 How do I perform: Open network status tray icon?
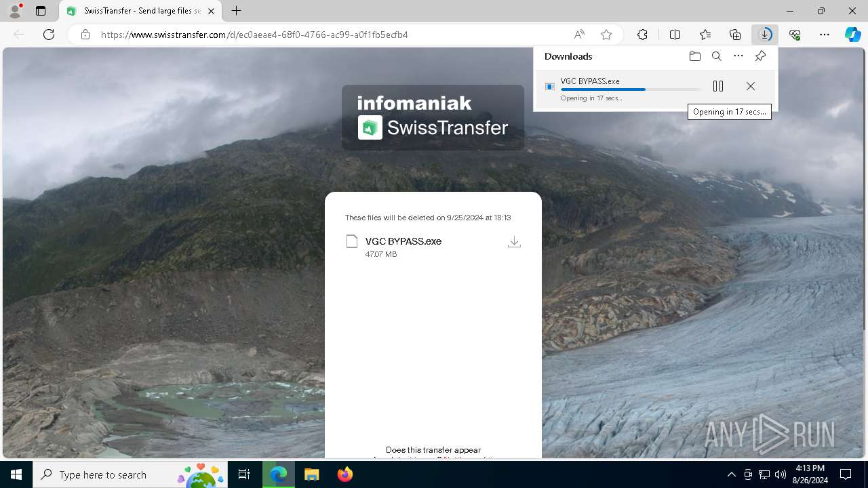pyautogui.click(x=764, y=474)
